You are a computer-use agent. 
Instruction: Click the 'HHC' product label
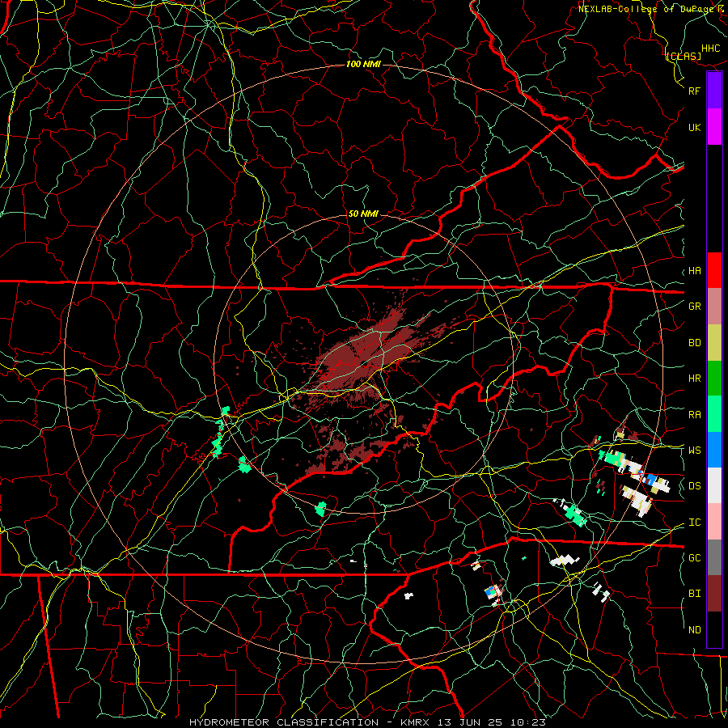click(x=711, y=49)
